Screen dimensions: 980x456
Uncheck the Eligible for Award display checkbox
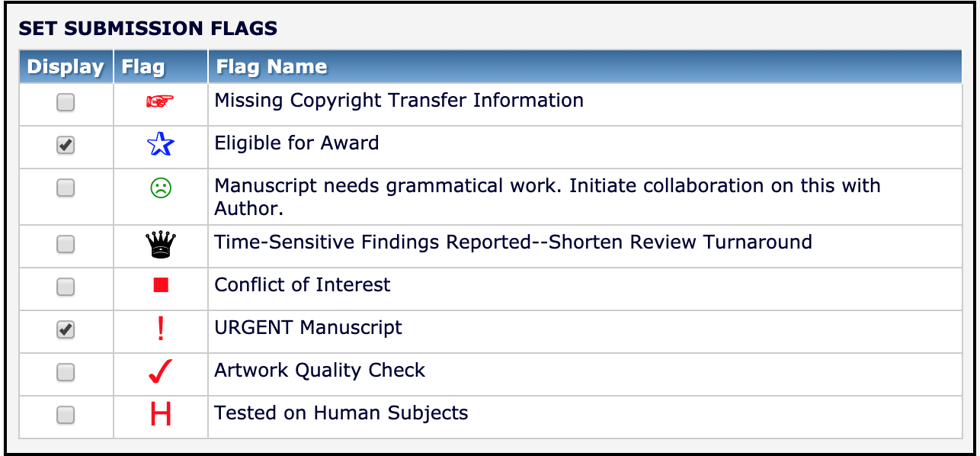coord(66,145)
